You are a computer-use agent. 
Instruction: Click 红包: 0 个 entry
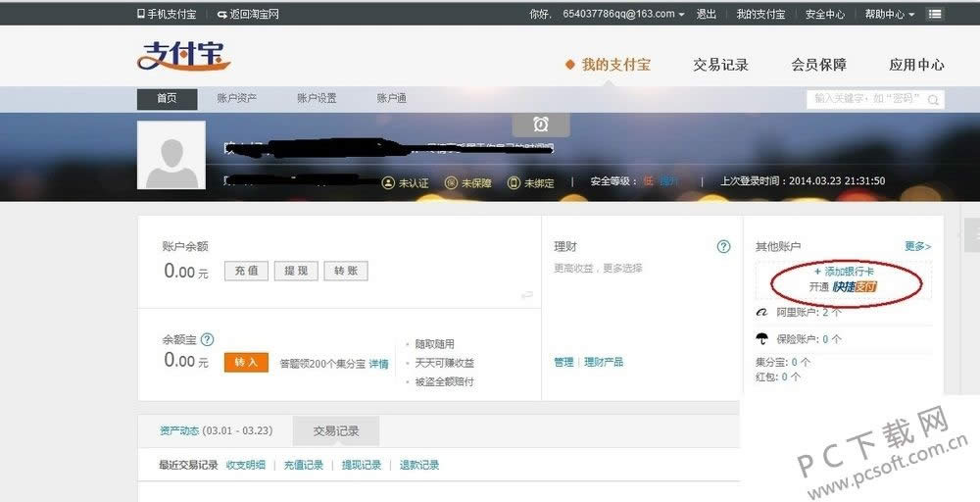[x=777, y=376]
